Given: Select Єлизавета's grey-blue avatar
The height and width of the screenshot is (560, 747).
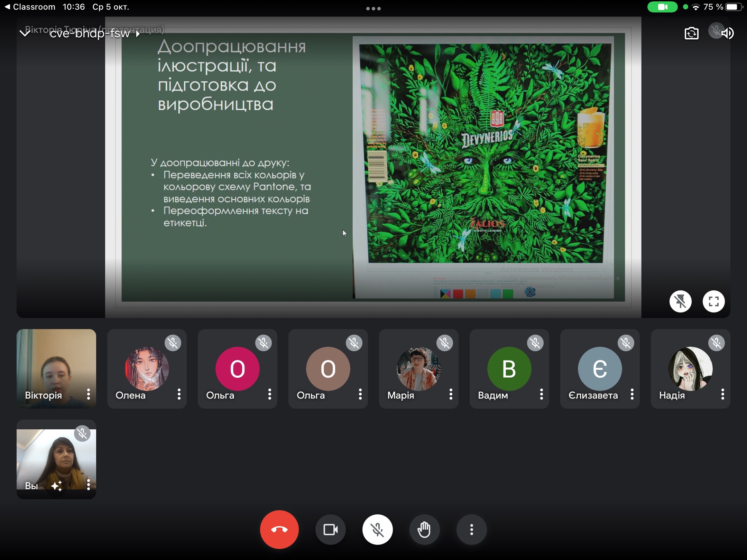Looking at the screenshot, I should 600,368.
